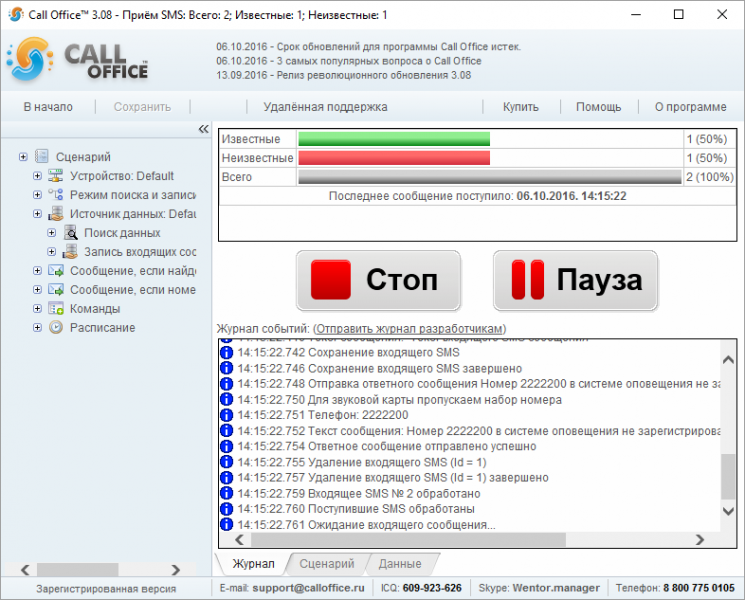The width and height of the screenshot is (745, 600).
Task: Open the Помощь menu
Action: pyautogui.click(x=598, y=107)
